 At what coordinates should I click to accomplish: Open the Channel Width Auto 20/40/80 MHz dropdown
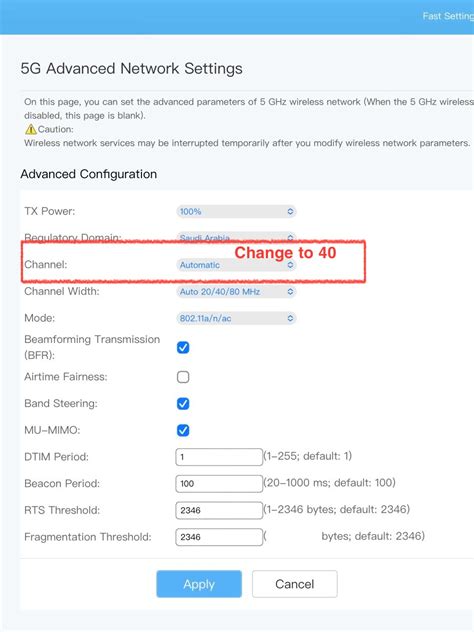[x=236, y=291]
